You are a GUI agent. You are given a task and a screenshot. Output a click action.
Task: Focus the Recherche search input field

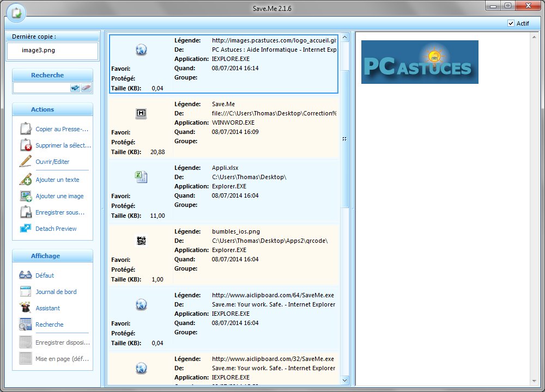pyautogui.click(x=42, y=88)
